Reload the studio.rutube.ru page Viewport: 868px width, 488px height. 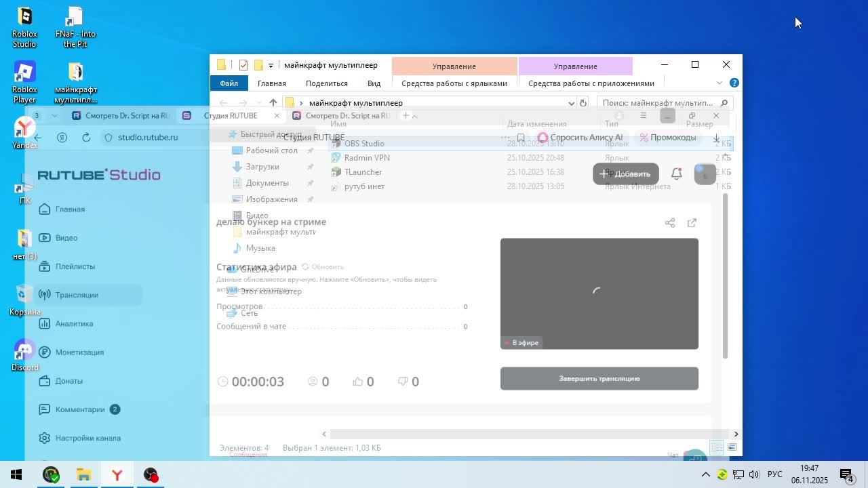(86, 137)
